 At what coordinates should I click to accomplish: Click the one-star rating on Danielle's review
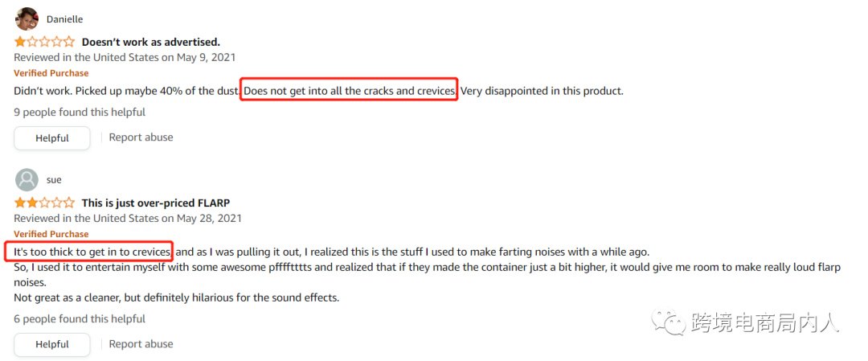[44, 42]
